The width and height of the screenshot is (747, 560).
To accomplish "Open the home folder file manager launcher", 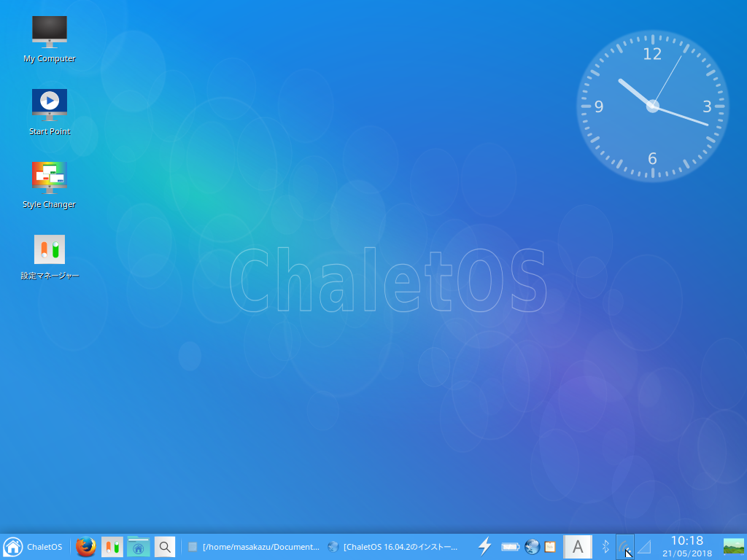I will [x=138, y=547].
